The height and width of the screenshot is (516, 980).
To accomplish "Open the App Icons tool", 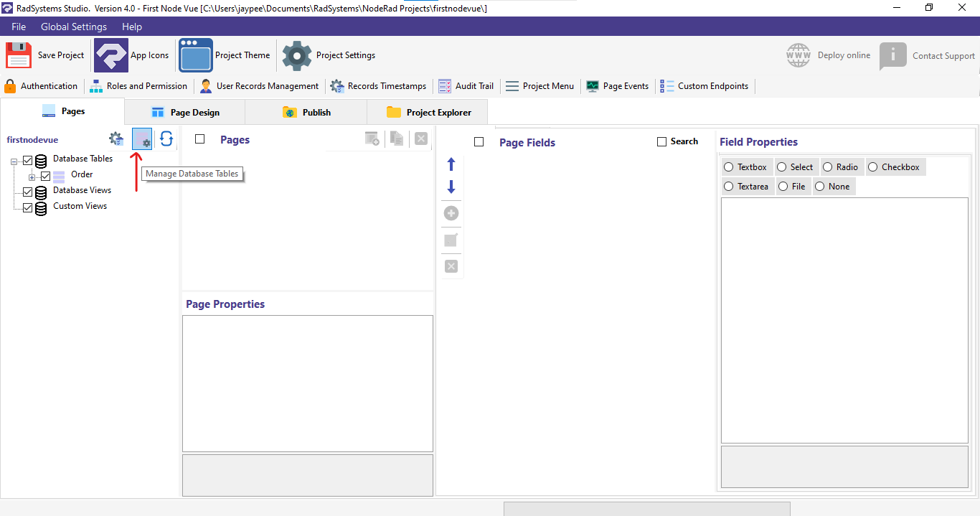I will tap(110, 55).
